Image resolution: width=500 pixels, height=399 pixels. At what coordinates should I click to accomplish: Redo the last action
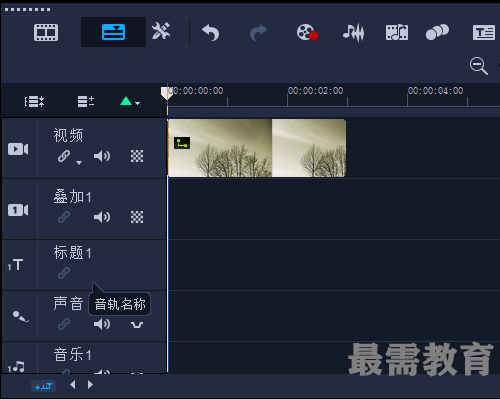point(258,33)
